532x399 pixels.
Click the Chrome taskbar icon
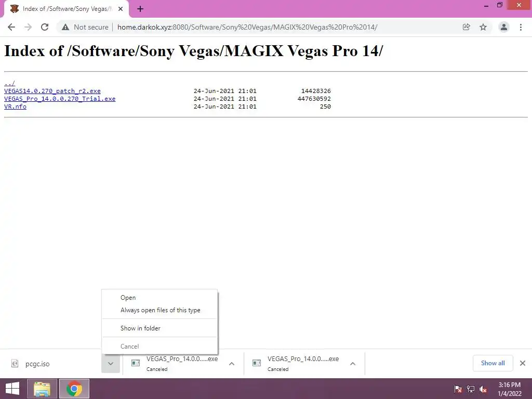[x=74, y=389]
